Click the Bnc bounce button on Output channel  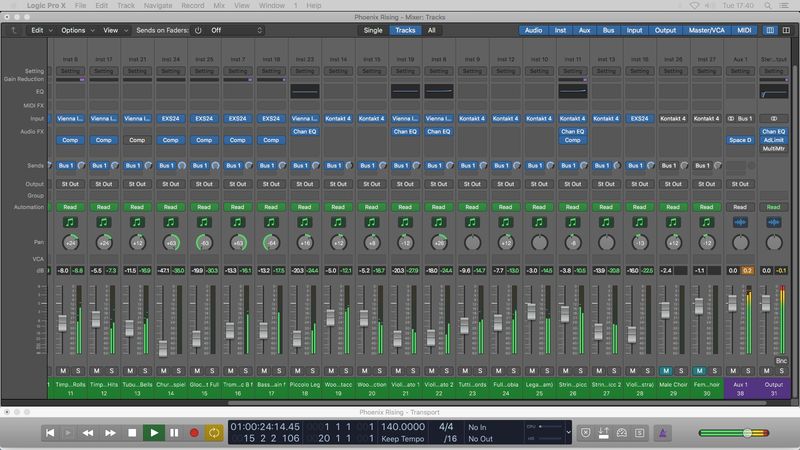pyautogui.click(x=781, y=360)
